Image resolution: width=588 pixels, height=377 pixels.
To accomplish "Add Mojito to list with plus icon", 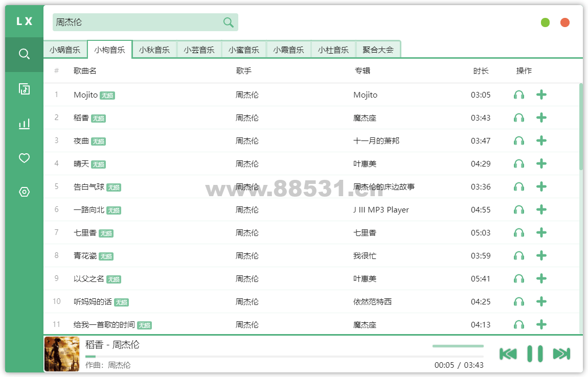I will [x=541, y=95].
